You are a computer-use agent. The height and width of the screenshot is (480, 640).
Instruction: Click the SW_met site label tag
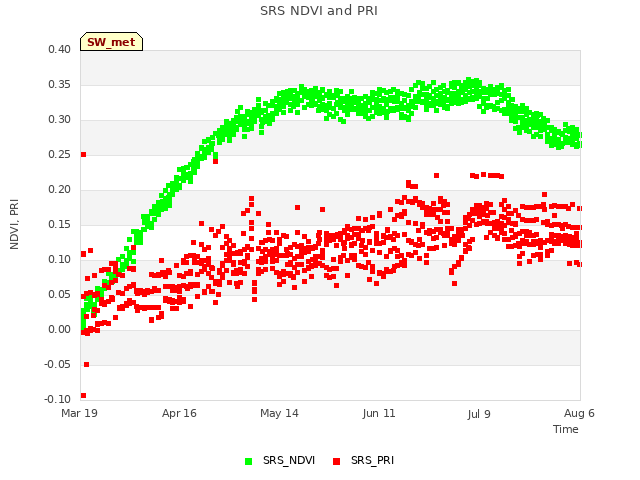tap(111, 42)
